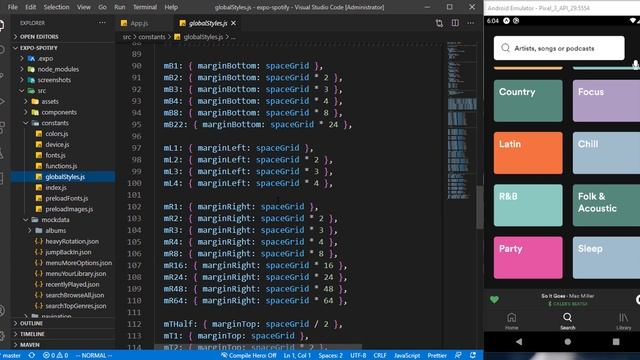Open the notifications bell in status bar
640x360 pixels.
[473, 356]
